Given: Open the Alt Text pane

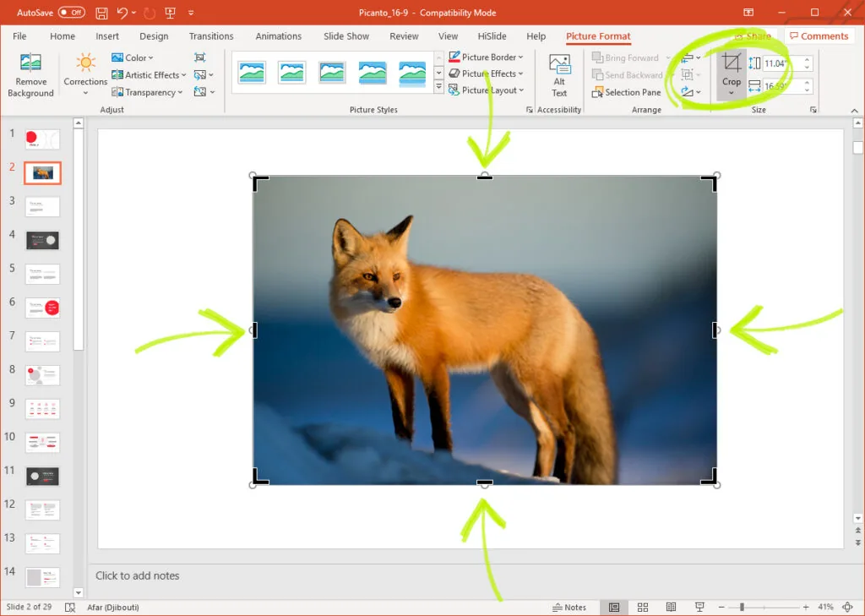Looking at the screenshot, I should pyautogui.click(x=559, y=75).
